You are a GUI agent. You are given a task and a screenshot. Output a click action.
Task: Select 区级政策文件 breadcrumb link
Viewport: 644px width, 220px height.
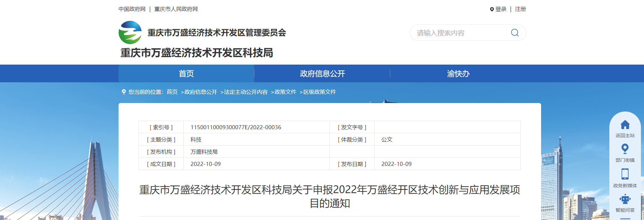(x=319, y=92)
